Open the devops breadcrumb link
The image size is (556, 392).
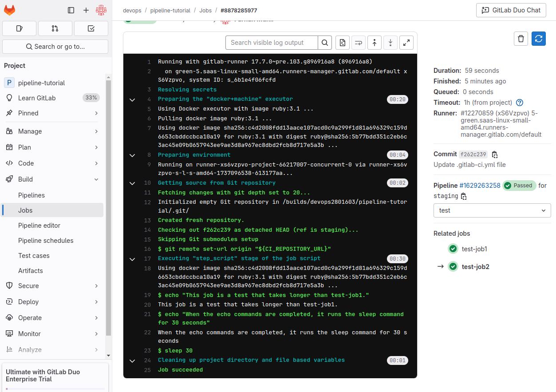coord(131,10)
